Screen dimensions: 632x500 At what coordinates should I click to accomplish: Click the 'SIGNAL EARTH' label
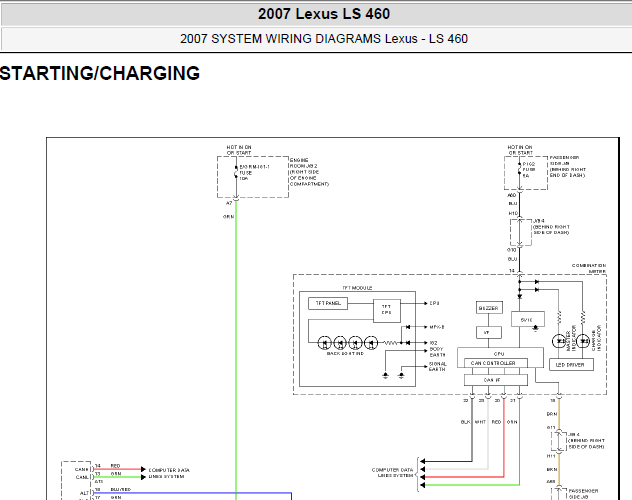tap(438, 366)
